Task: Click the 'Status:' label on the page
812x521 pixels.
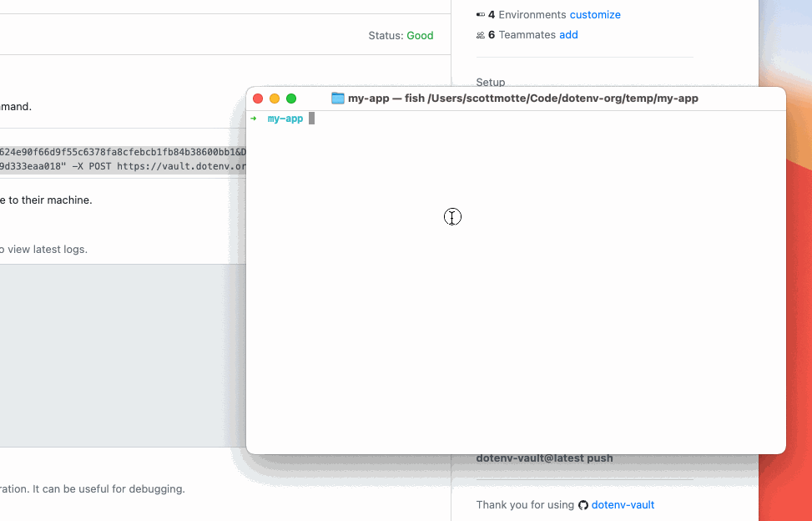Action: (386, 36)
